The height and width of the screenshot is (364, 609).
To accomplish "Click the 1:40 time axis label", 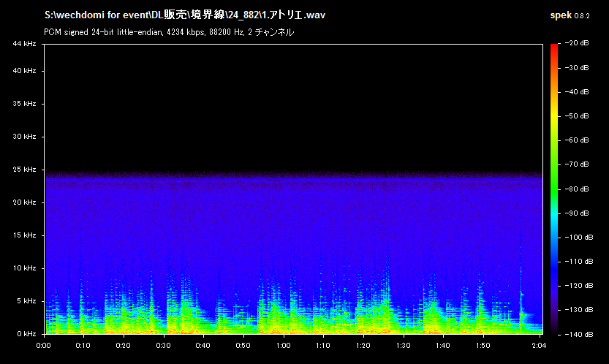I will [443, 345].
